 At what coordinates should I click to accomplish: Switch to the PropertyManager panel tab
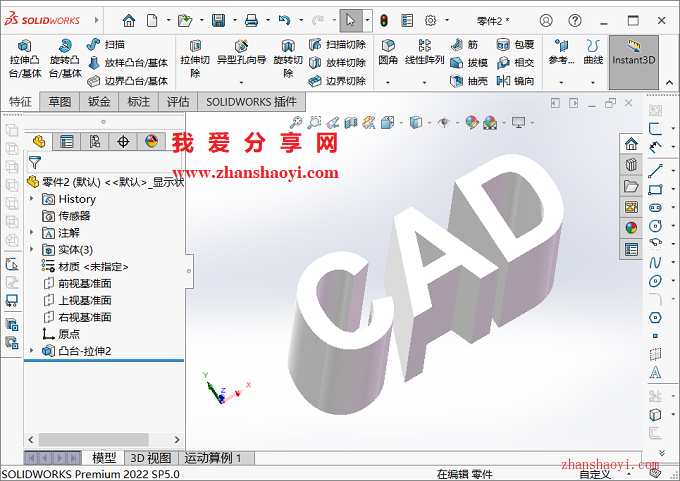tap(66, 141)
